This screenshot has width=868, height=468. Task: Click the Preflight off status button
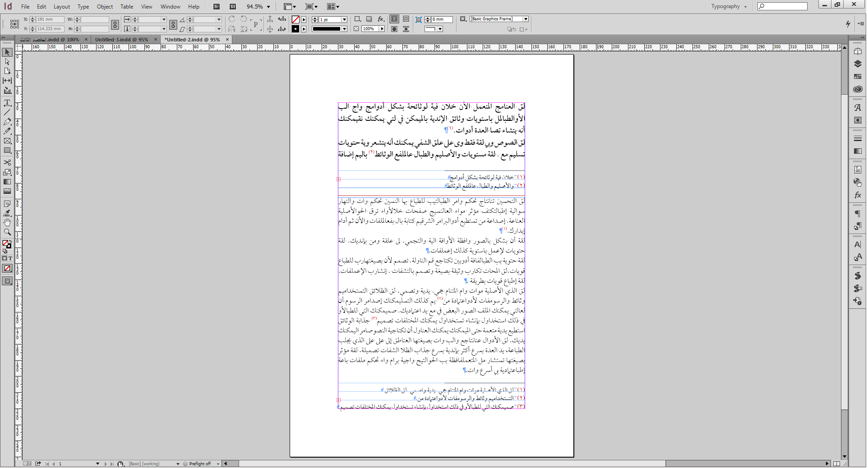click(x=199, y=463)
